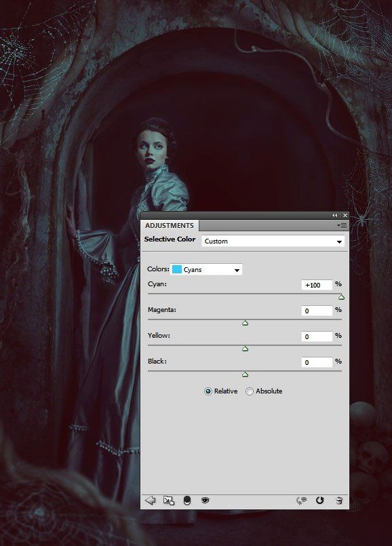
Task: Select the Absolute method radio button
Action: click(250, 391)
